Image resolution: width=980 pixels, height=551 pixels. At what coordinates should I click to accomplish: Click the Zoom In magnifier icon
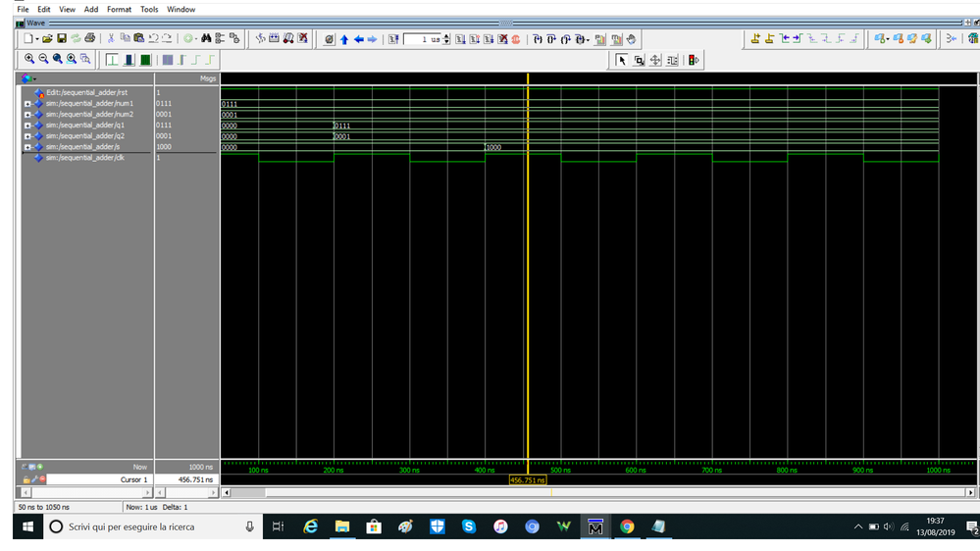(29, 60)
